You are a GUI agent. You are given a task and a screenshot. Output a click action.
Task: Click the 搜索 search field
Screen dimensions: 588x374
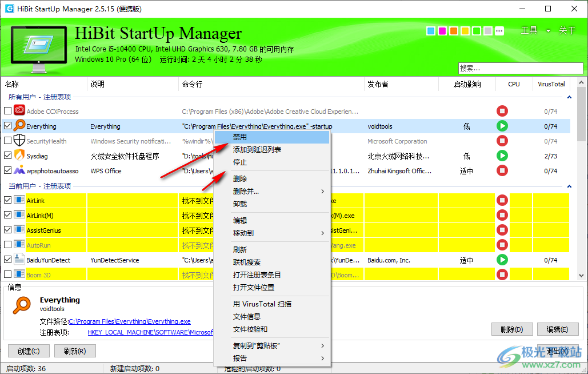521,68
